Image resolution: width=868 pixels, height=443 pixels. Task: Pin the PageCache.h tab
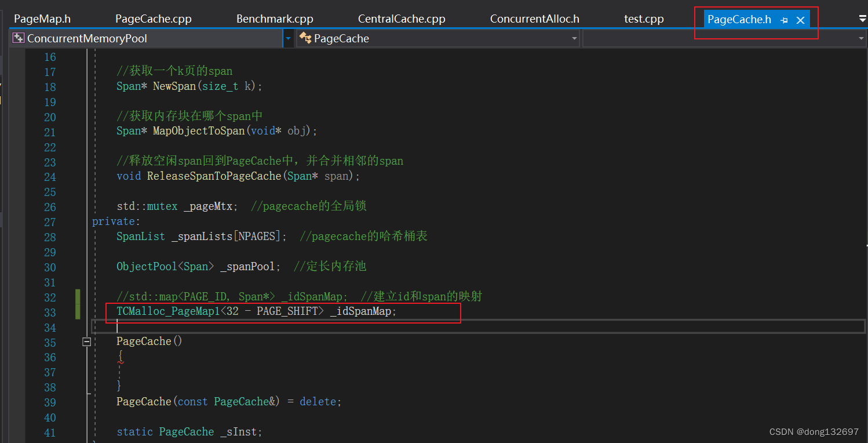coord(784,20)
